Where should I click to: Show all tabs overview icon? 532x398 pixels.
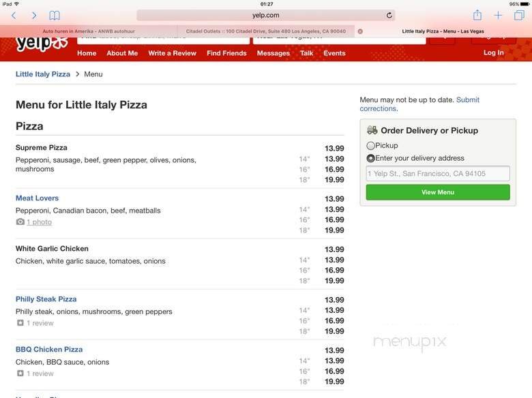[x=519, y=15]
